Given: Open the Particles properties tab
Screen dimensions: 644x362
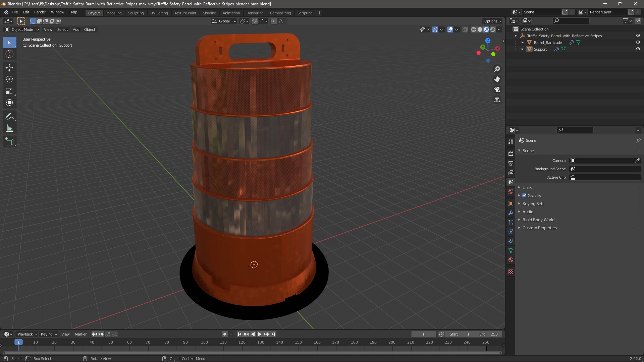Looking at the screenshot, I should [511, 222].
